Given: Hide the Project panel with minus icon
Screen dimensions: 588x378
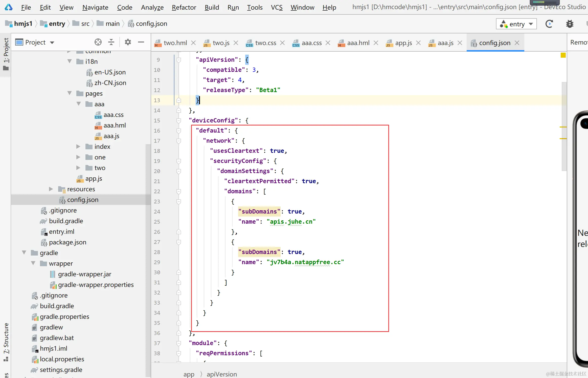Looking at the screenshot, I should pos(141,42).
